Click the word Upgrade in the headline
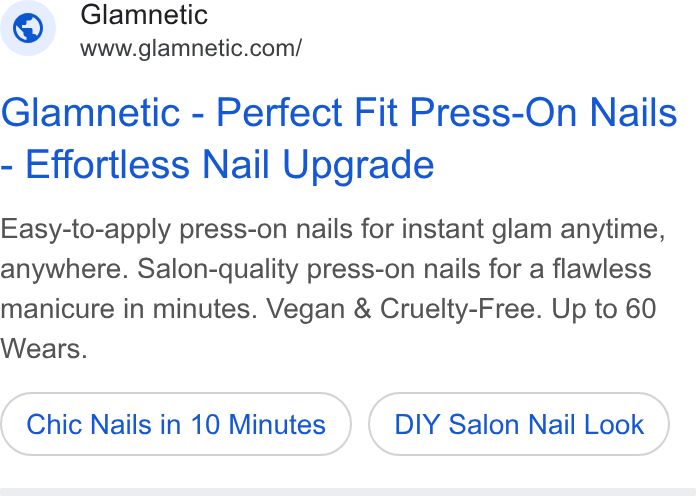The width and height of the screenshot is (696, 496). pos(358,165)
